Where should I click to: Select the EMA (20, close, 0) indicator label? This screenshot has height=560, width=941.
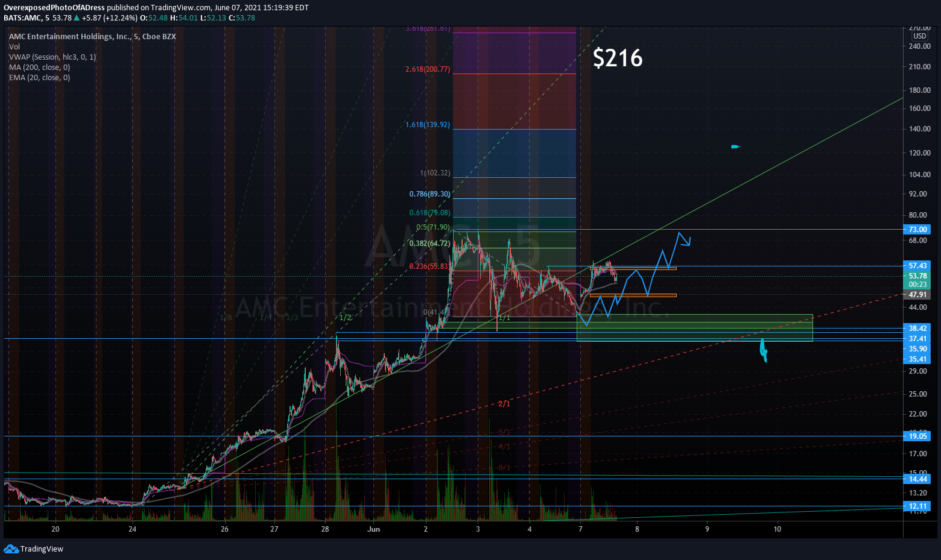coord(39,77)
